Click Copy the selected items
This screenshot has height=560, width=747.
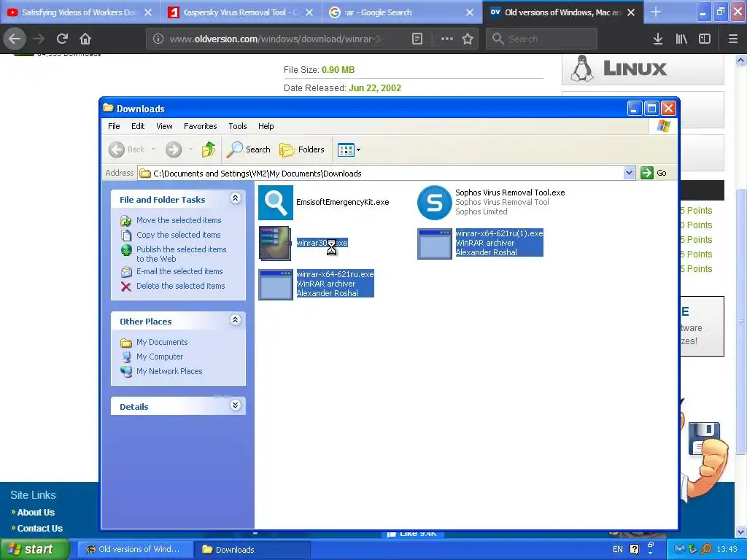point(178,235)
